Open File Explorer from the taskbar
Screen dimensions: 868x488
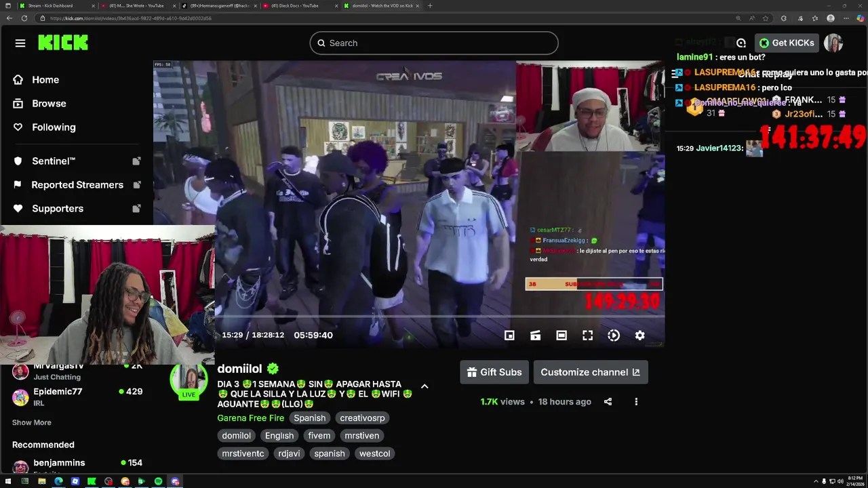coord(42,481)
